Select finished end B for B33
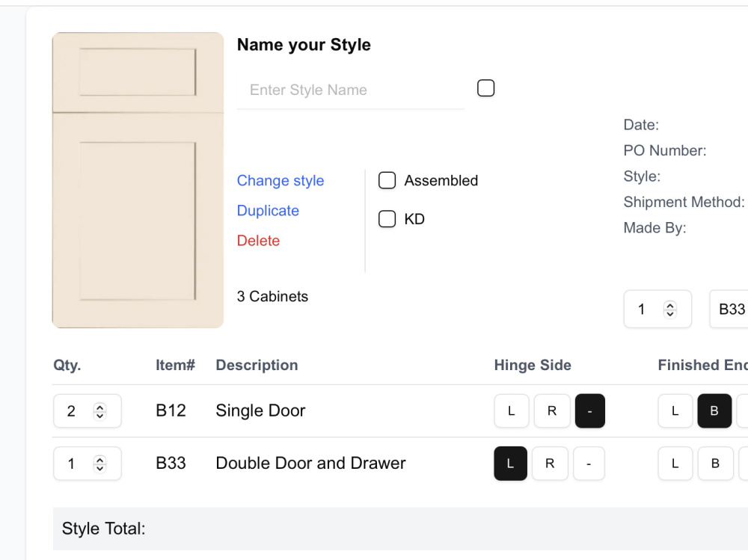748x560 pixels. pos(716,463)
